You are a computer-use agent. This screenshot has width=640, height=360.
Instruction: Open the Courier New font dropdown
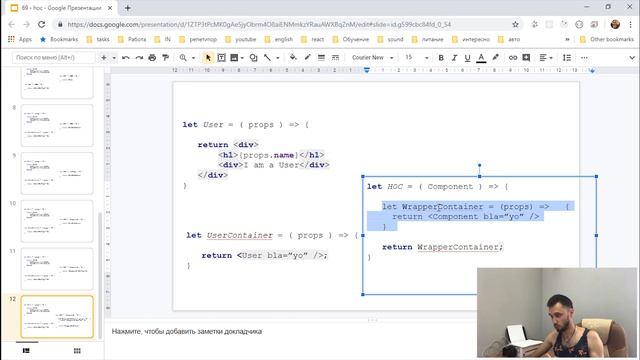pyautogui.click(x=372, y=58)
